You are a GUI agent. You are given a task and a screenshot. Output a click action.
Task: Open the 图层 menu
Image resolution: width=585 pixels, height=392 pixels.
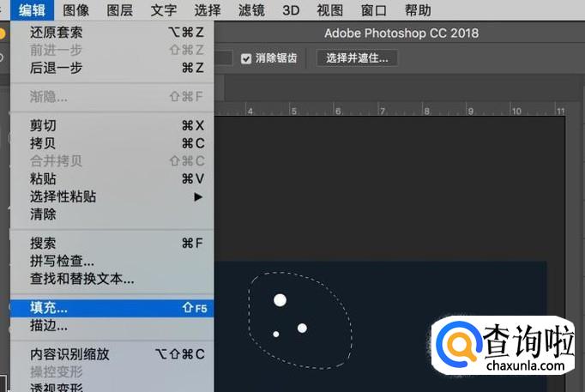click(119, 10)
